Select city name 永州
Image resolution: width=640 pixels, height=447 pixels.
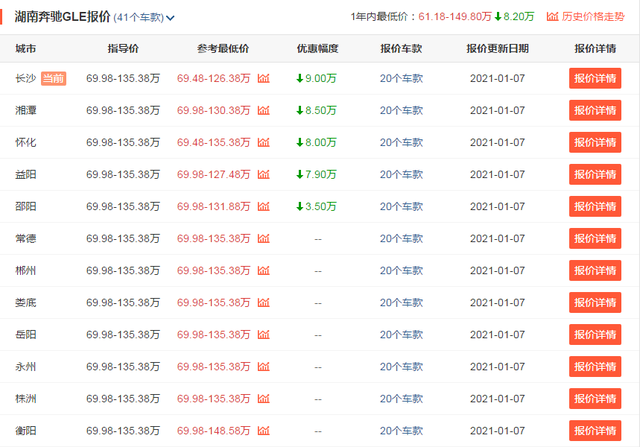[x=26, y=367]
